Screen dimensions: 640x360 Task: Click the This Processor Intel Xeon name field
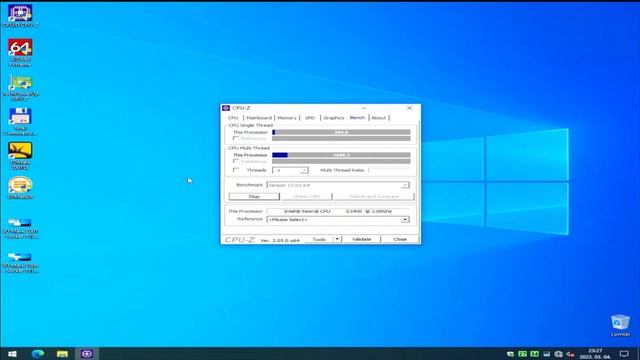pos(338,211)
